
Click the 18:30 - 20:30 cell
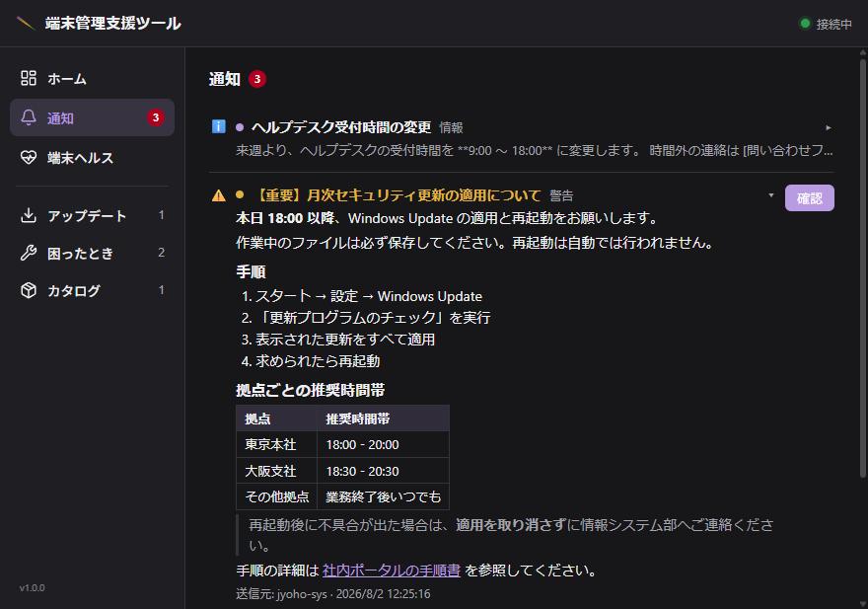point(383,471)
